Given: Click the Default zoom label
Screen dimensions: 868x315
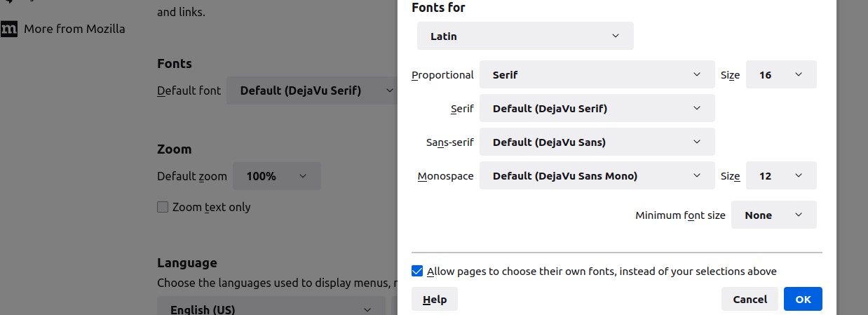Looking at the screenshot, I should coord(192,176).
